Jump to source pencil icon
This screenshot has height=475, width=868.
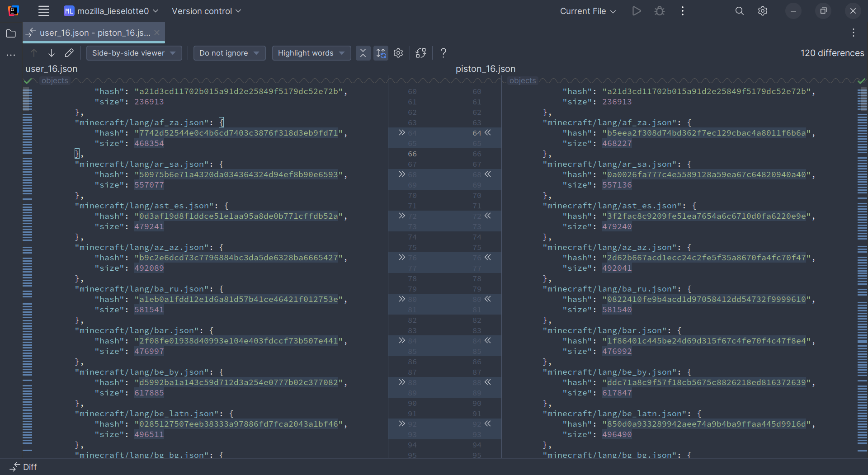tap(69, 53)
